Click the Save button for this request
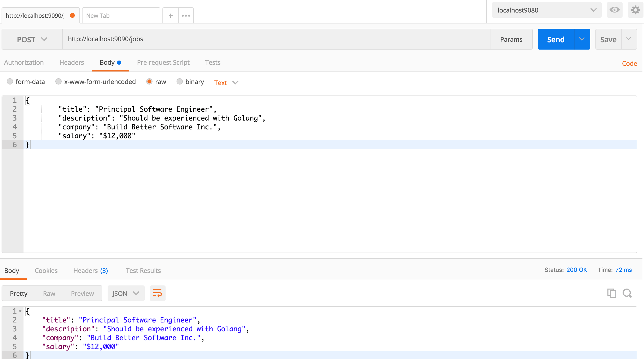The image size is (644, 359). click(609, 39)
